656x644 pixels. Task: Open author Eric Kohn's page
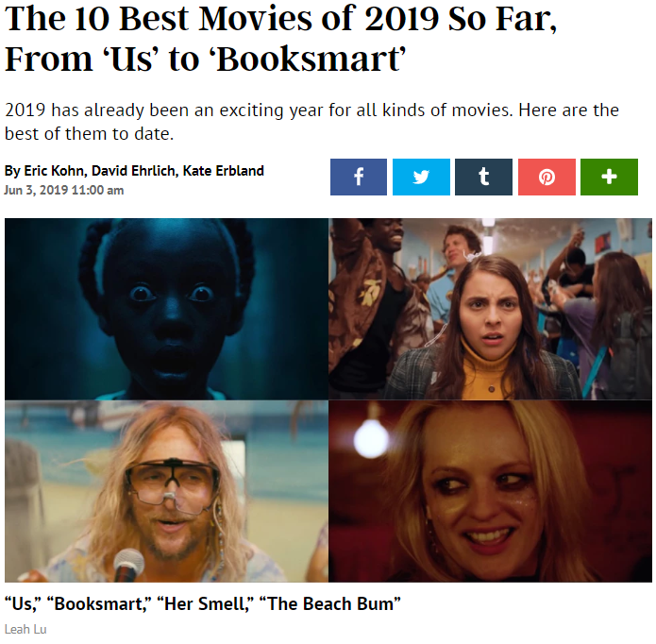click(55, 171)
